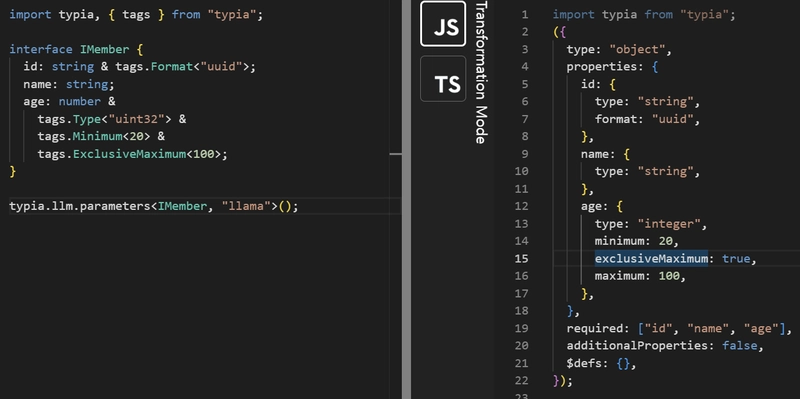Click 'id: string' in source editor
Screen dimensions: 800x399
59,67
